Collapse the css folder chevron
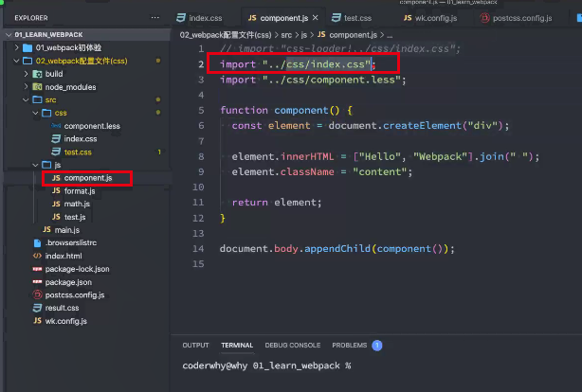 (35, 113)
